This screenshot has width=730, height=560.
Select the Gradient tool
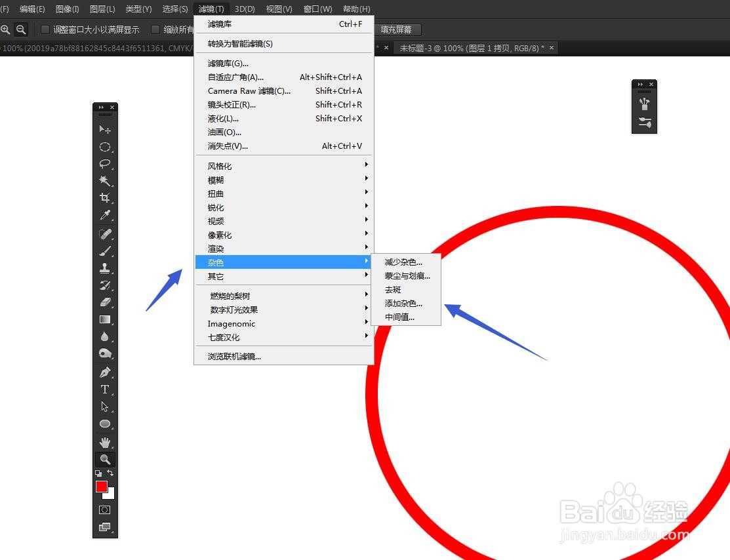click(105, 320)
